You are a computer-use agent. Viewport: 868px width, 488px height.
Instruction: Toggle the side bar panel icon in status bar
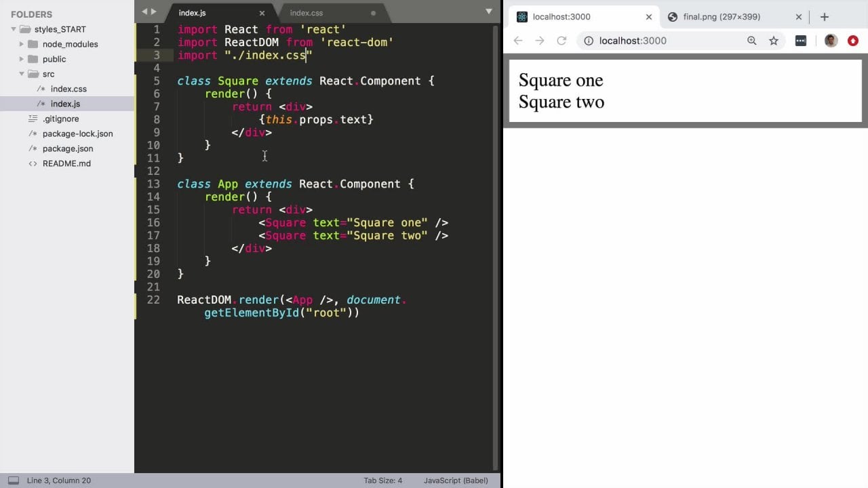(14, 481)
